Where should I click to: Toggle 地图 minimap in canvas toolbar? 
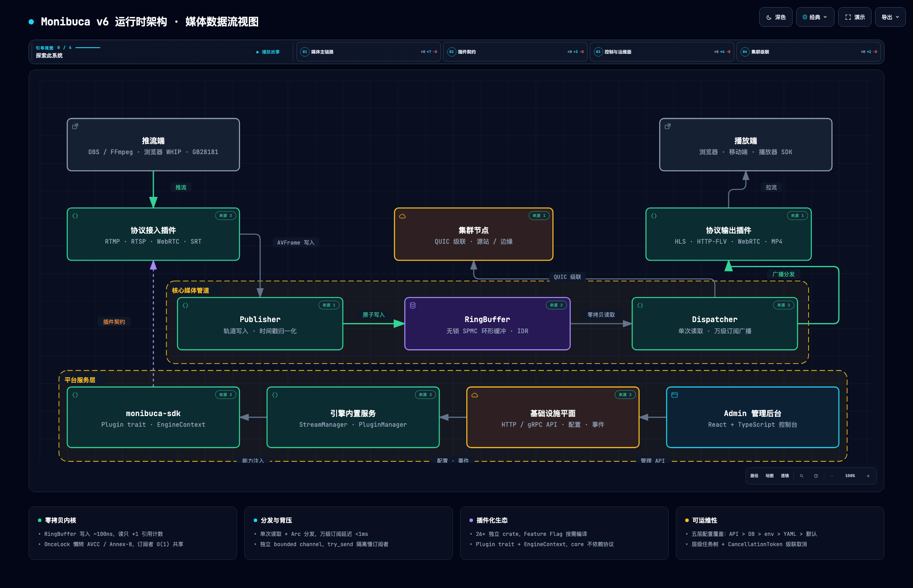[x=769, y=476]
